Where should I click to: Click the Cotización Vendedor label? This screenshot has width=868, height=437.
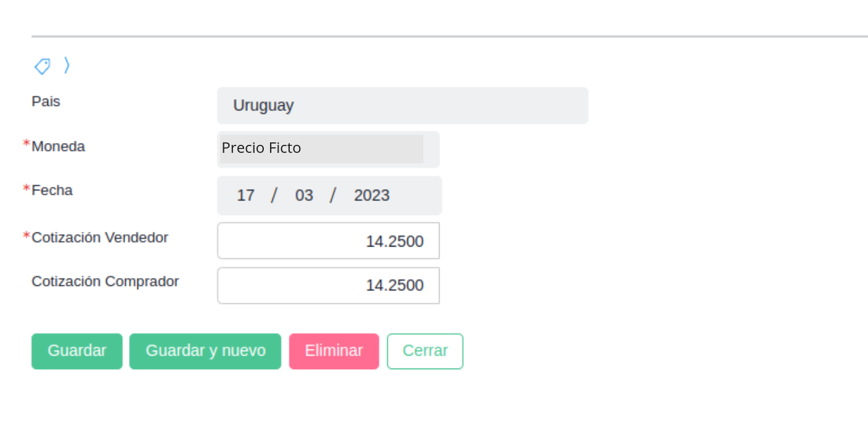click(100, 237)
